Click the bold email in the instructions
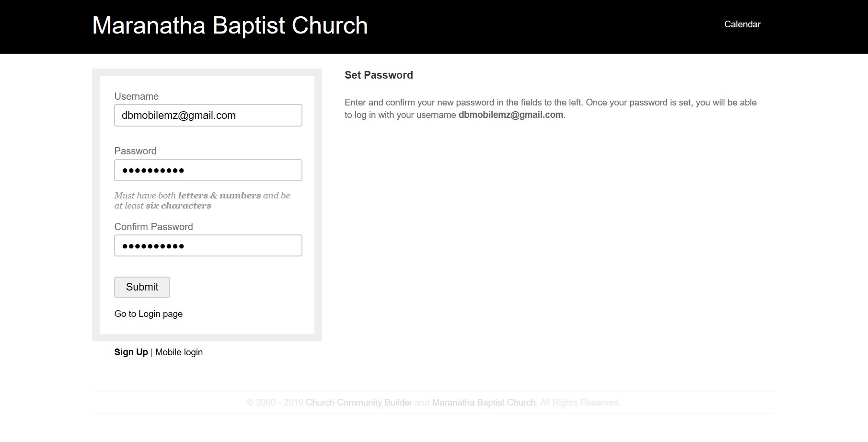Screen dimensions: 868x442 coord(510,115)
